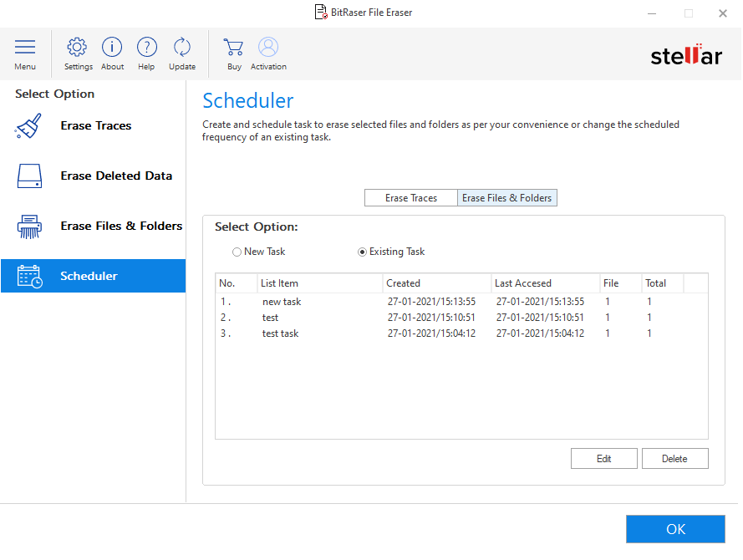
Task: Open Settings gear icon
Action: click(77, 47)
